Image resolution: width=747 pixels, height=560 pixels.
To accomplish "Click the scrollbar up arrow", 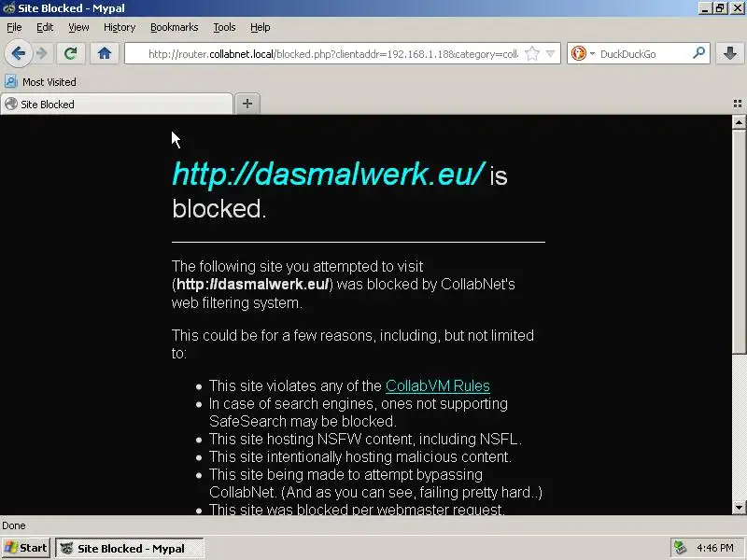I will coord(739,122).
